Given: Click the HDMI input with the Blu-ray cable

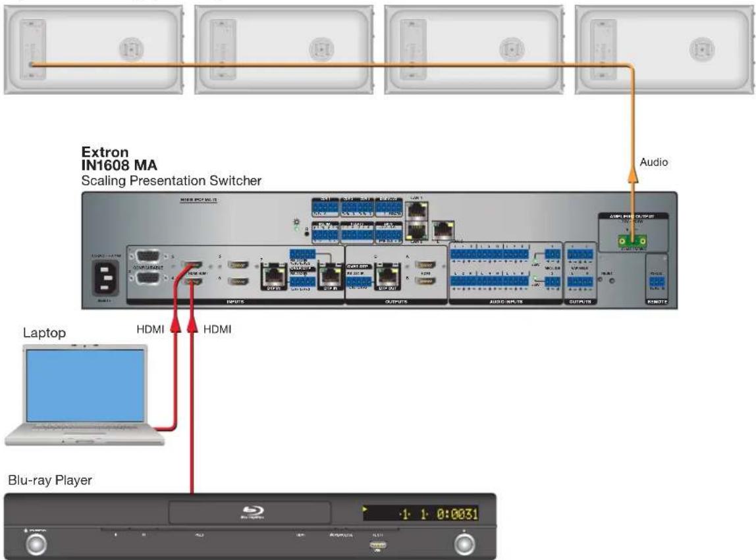Looking at the screenshot, I should pyautogui.click(x=192, y=281).
